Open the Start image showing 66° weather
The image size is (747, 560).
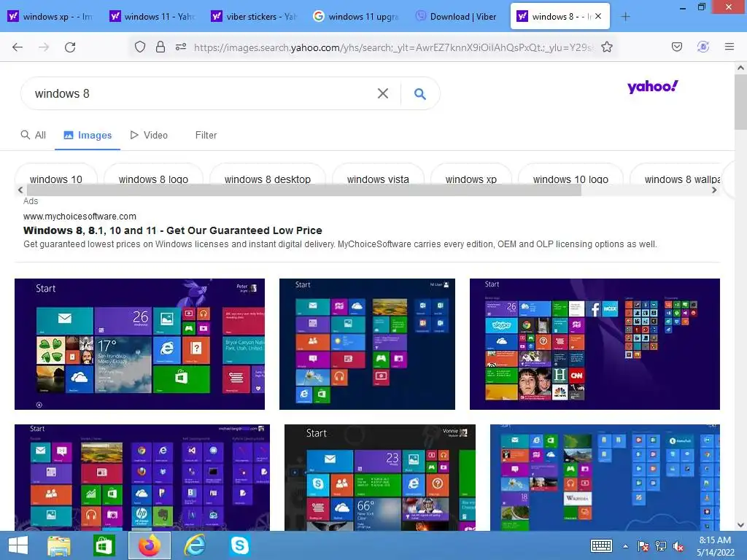tap(379, 478)
